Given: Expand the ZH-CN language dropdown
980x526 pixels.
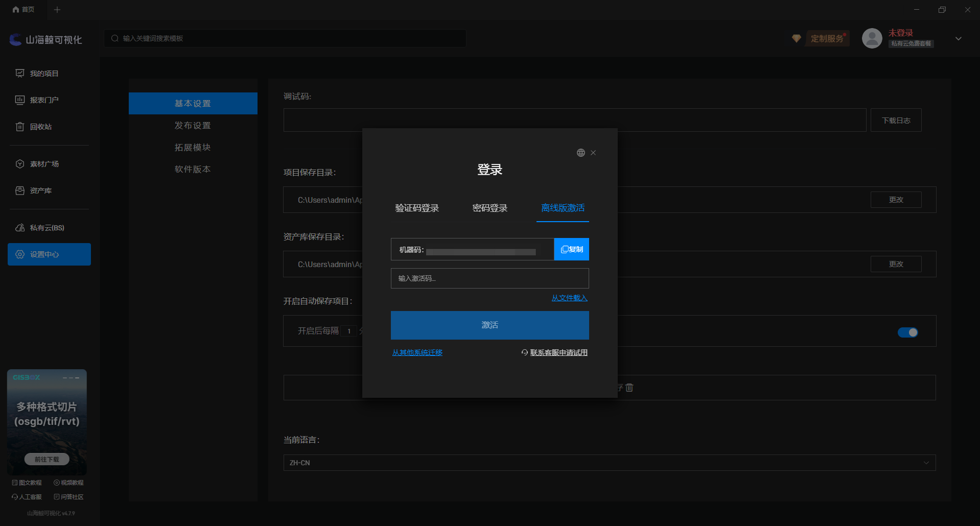Looking at the screenshot, I should (610, 463).
